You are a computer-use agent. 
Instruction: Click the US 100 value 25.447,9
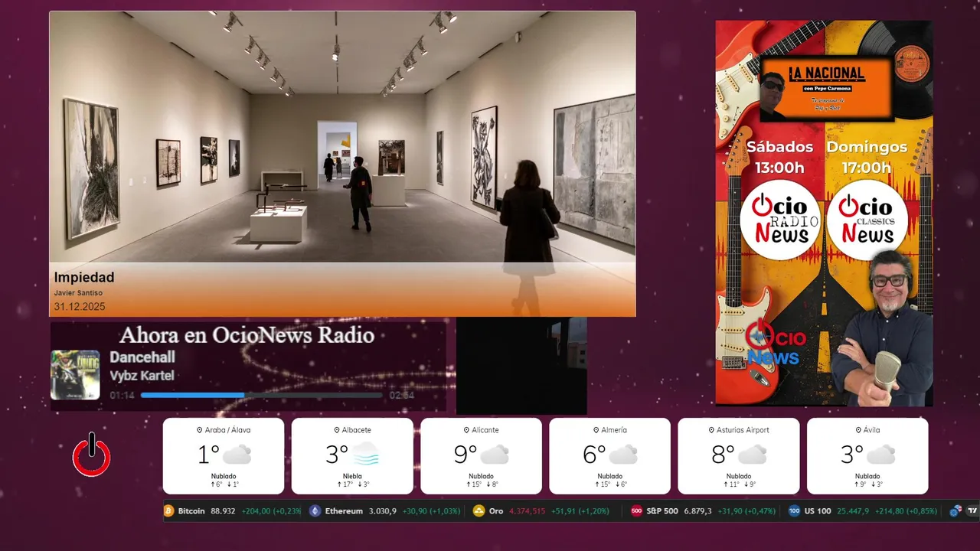pyautogui.click(x=853, y=510)
